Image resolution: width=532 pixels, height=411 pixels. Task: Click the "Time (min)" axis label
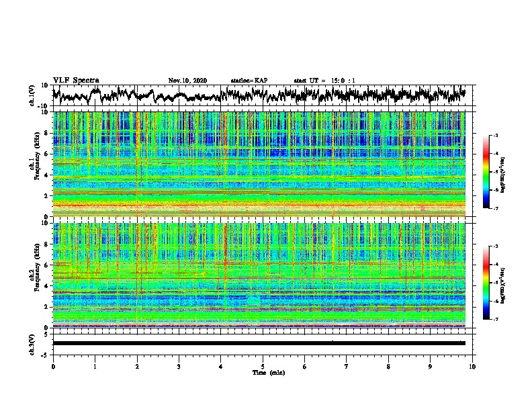tap(269, 373)
